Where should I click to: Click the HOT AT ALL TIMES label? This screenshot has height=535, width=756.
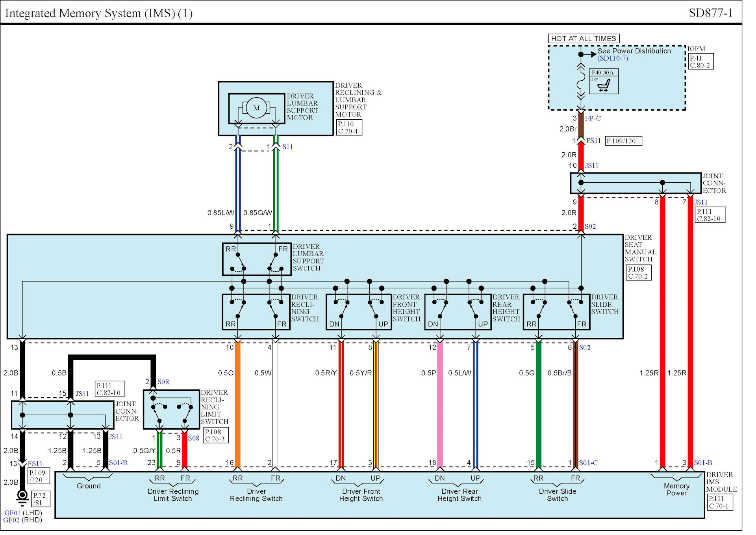(584, 39)
